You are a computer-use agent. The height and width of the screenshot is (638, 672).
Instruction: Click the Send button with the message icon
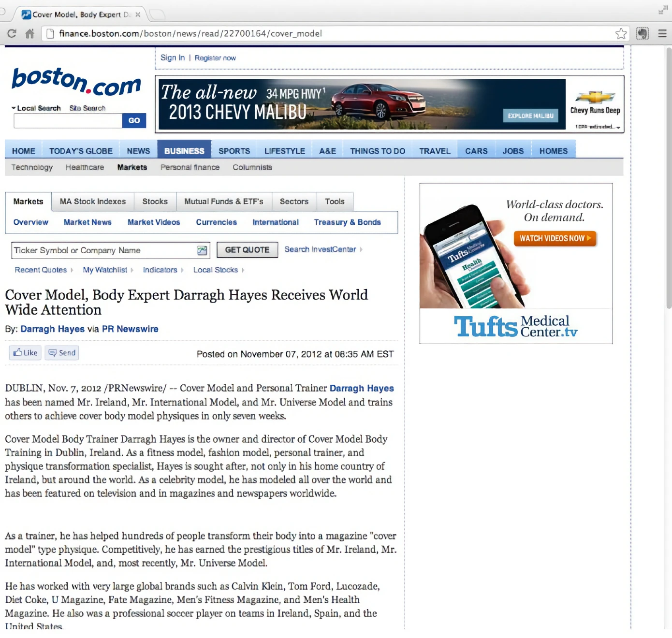pos(62,352)
